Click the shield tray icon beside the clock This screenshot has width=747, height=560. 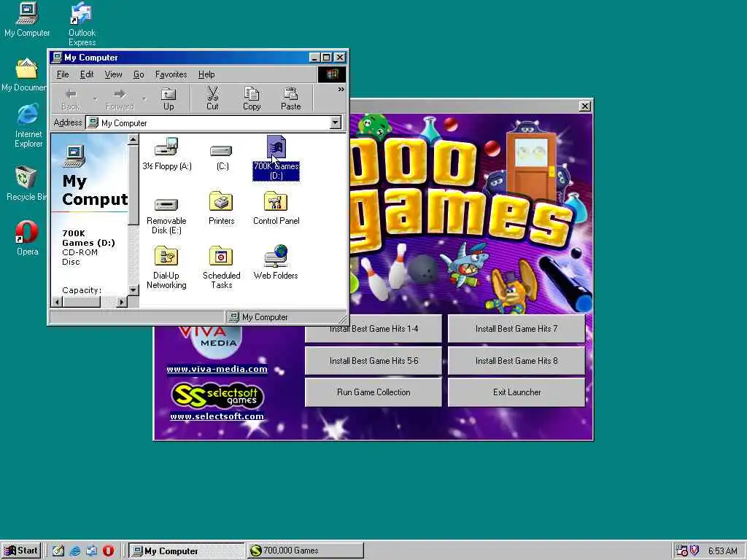(x=694, y=551)
